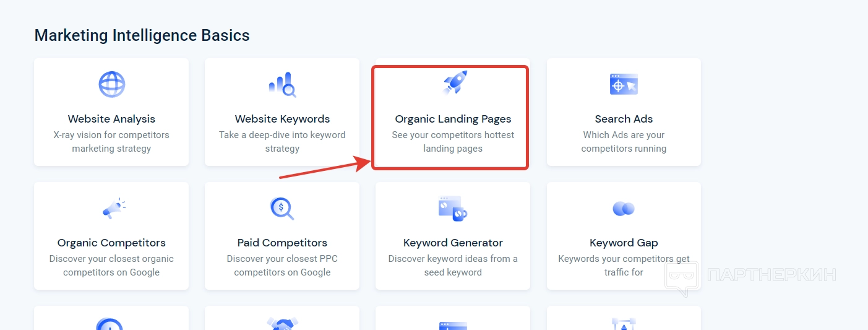Click 'Discover your closest organic competitors on Google'
Image resolution: width=868 pixels, height=330 pixels.
click(111, 266)
